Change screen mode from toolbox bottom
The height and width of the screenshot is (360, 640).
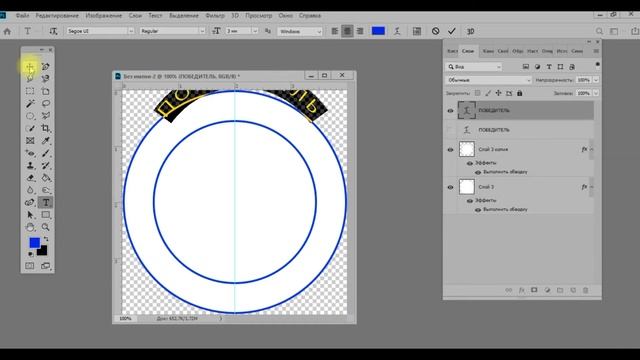coord(46,266)
